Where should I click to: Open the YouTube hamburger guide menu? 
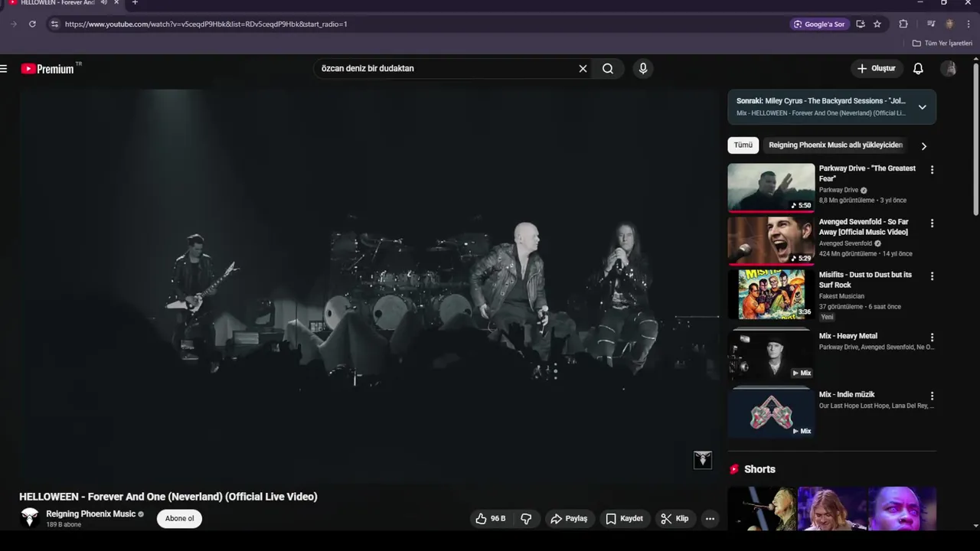pyautogui.click(x=4, y=69)
